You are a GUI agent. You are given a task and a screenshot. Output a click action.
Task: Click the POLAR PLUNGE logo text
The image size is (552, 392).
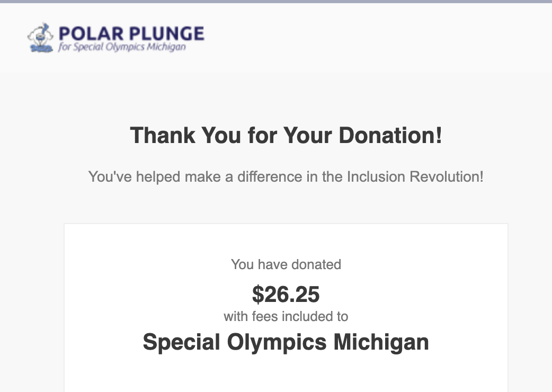pyautogui.click(x=131, y=34)
